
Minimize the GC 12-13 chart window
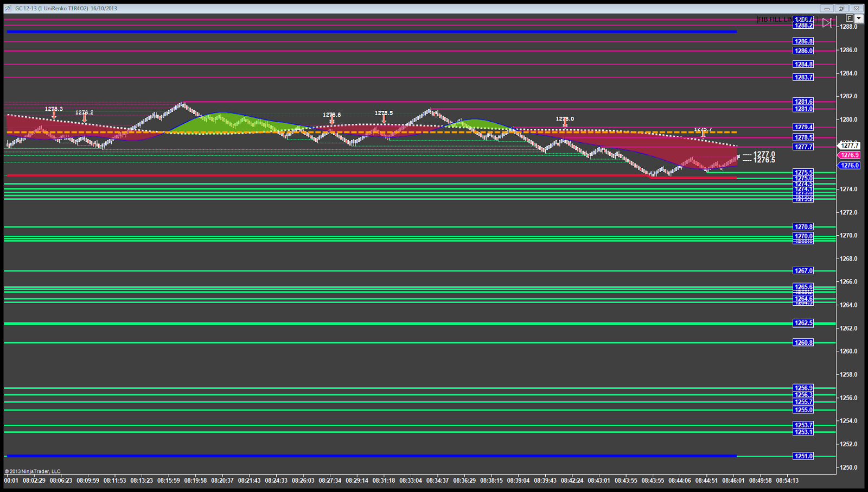(827, 8)
